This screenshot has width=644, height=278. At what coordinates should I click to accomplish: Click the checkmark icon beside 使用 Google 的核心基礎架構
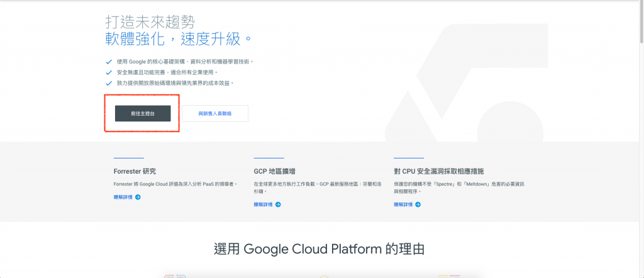[x=109, y=62]
